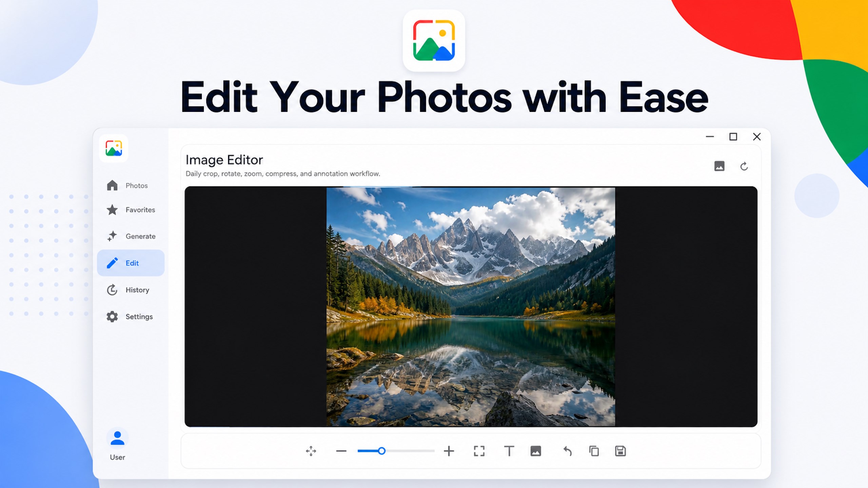Screen dimensions: 868x488
Task: Go to Favorites in the sidebar
Action: pos(131,210)
